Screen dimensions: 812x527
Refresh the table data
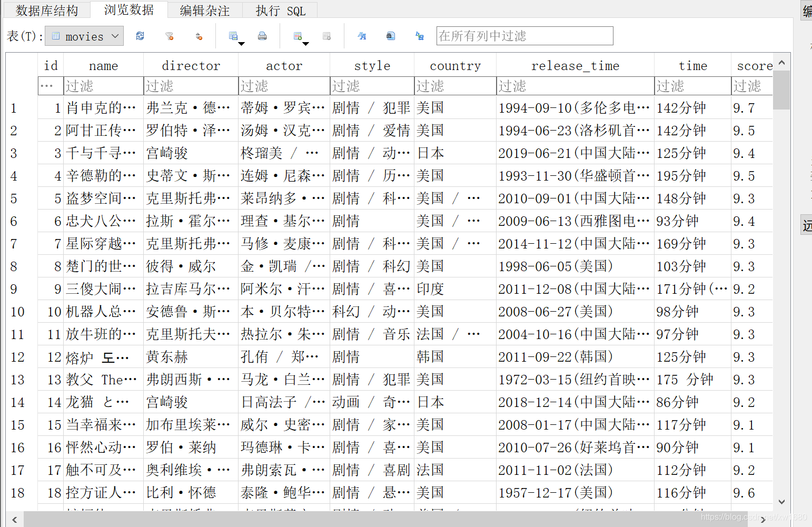[140, 36]
